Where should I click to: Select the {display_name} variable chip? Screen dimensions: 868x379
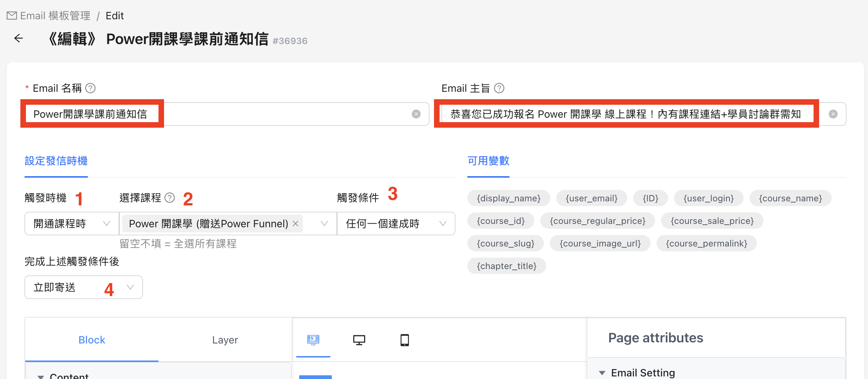tap(508, 198)
